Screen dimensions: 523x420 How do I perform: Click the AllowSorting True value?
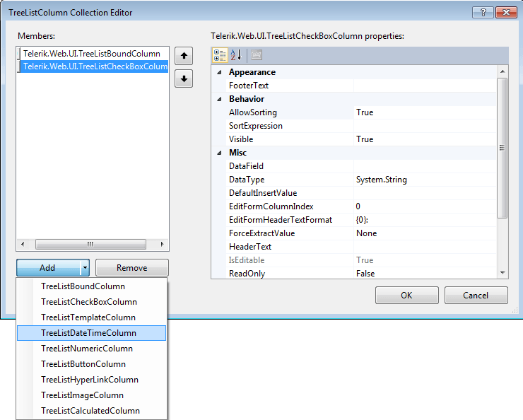(x=425, y=112)
